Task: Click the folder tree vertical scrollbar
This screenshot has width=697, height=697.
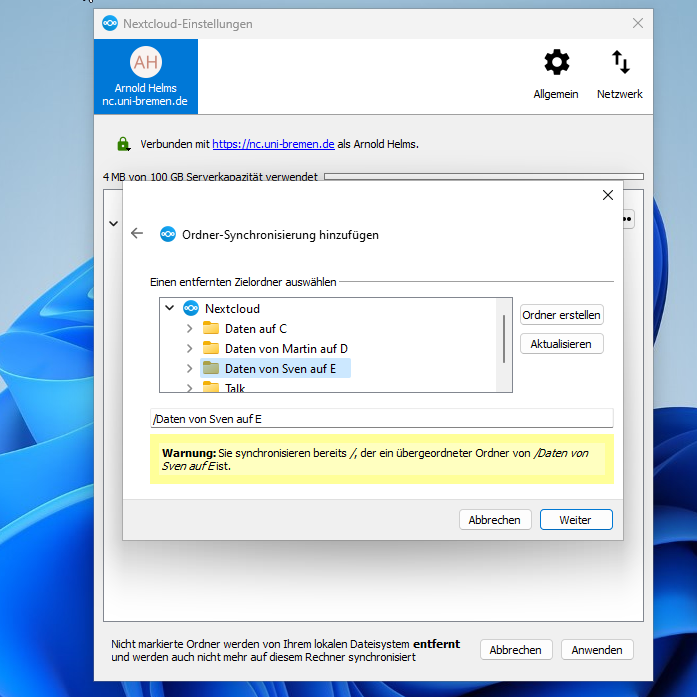Action: (x=503, y=336)
